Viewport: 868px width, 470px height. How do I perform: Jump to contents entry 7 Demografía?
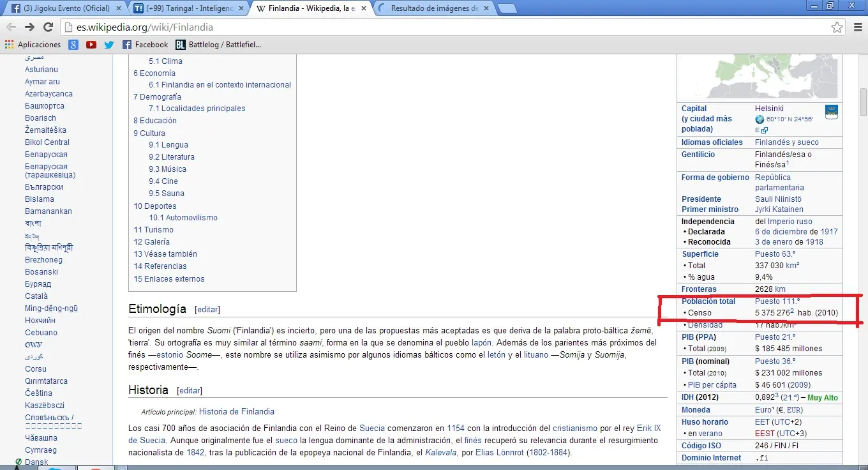coord(157,97)
